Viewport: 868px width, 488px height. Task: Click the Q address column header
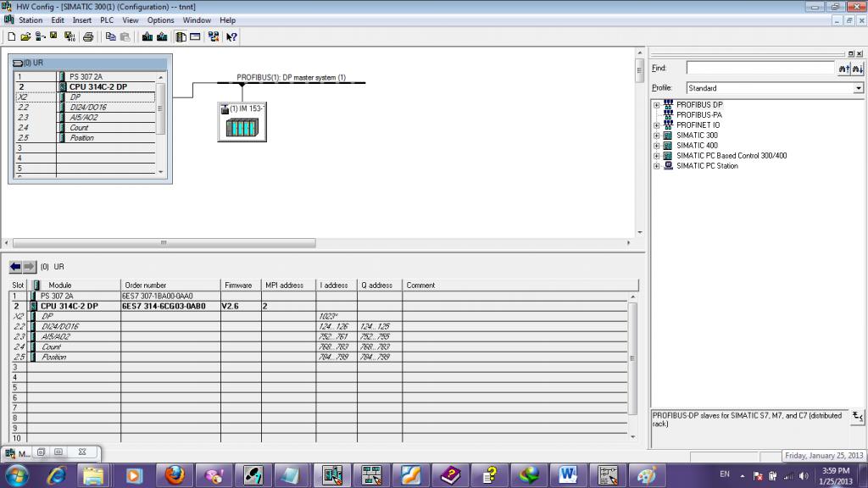379,286
